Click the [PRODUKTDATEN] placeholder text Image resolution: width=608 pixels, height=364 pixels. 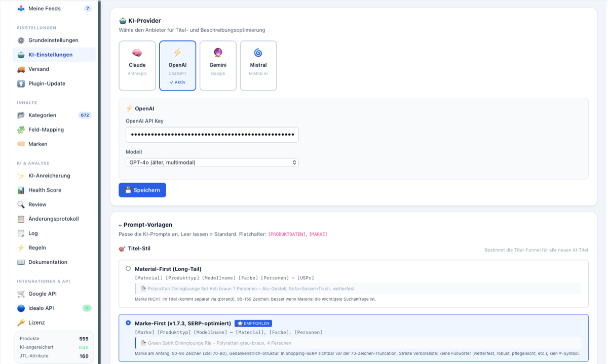pos(287,234)
